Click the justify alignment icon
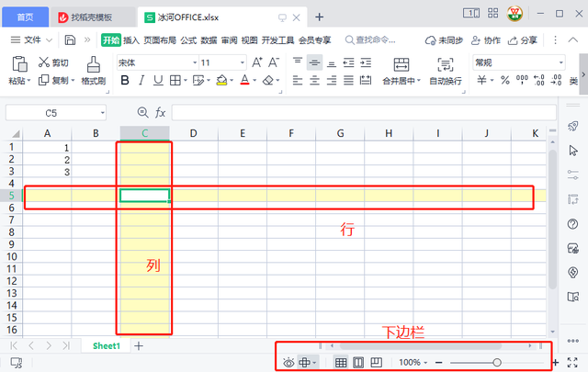The height and width of the screenshot is (372, 588). pyautogui.click(x=349, y=80)
